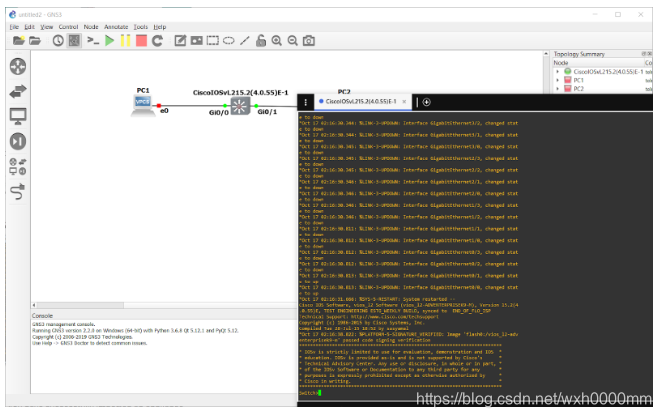Open Console connect to all nodes icon

tap(93, 41)
